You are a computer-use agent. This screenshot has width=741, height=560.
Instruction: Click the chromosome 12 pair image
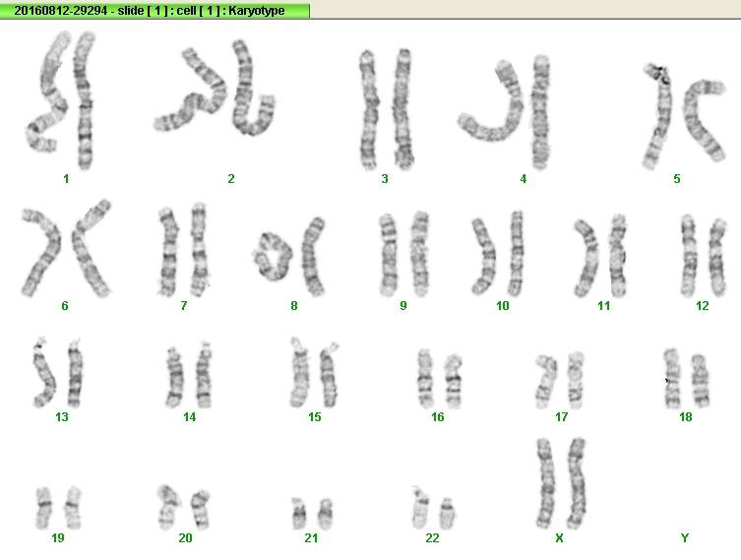[704, 256]
